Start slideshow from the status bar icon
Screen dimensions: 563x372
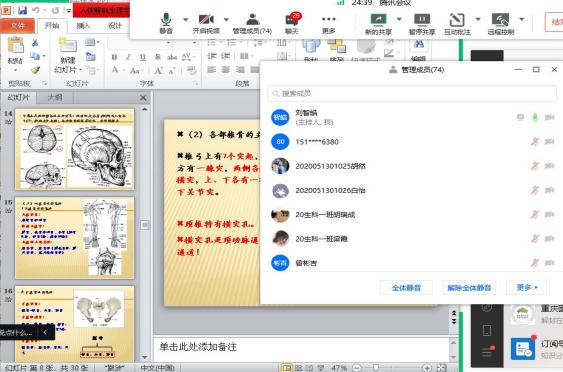(320, 368)
